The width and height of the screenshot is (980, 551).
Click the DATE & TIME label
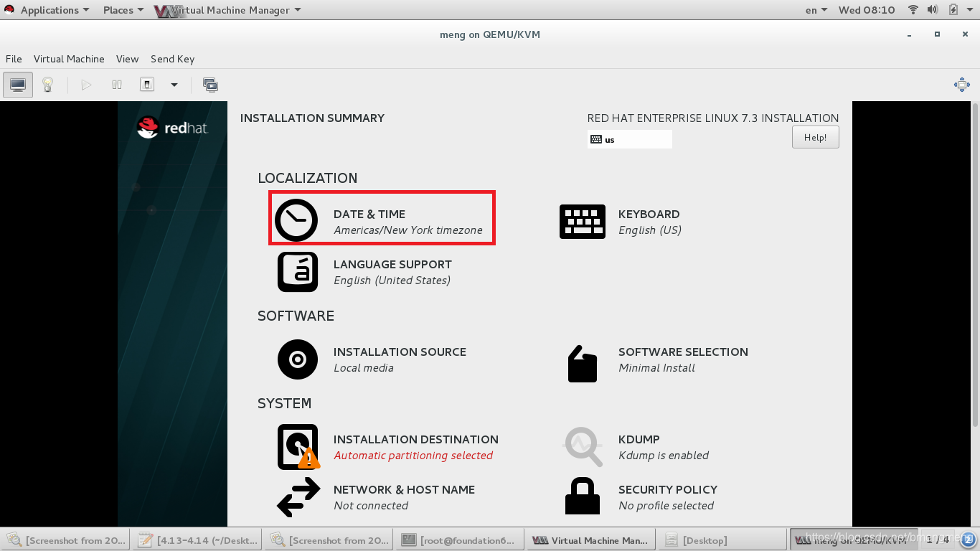click(369, 214)
